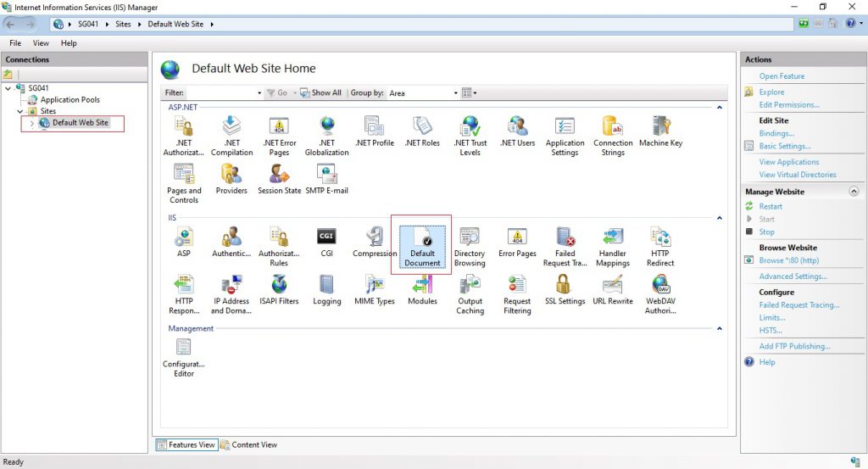The width and height of the screenshot is (868, 469).
Task: Open the Authorization Rules feature
Action: tap(279, 247)
